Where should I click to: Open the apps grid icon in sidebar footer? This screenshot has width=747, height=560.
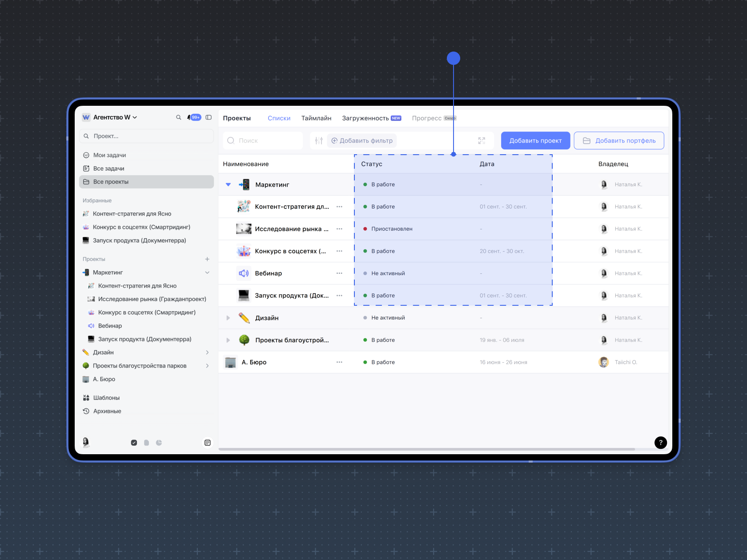tap(207, 443)
